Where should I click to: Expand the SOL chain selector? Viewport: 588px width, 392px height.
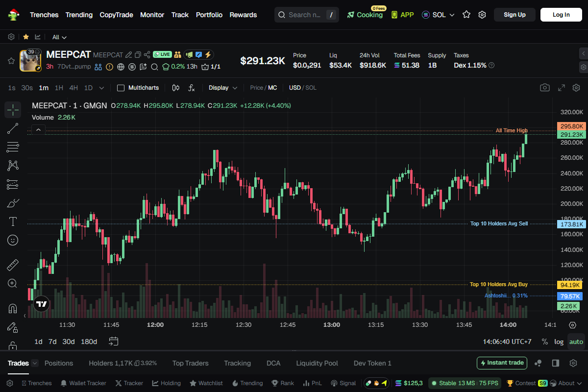pos(439,15)
